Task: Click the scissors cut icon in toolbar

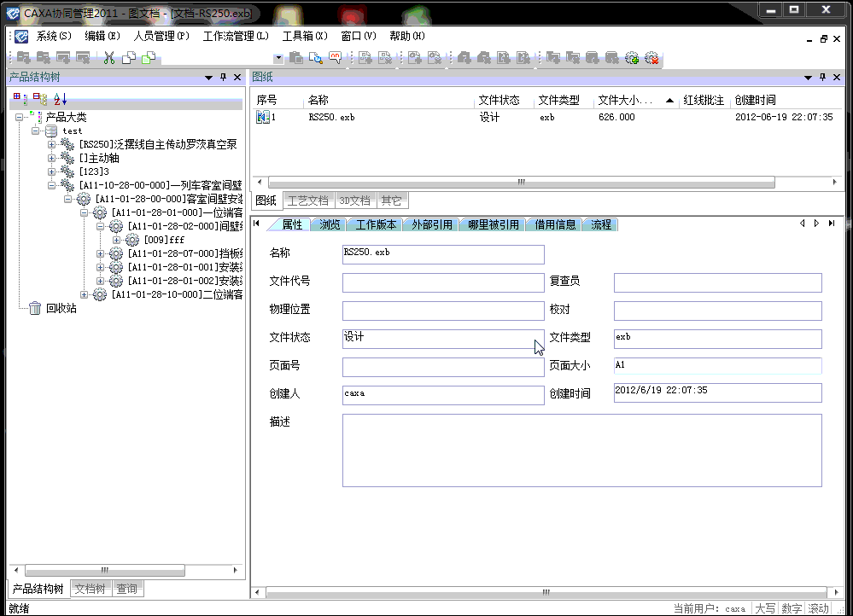Action: [109, 58]
